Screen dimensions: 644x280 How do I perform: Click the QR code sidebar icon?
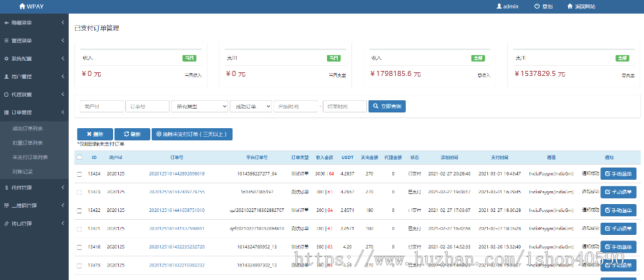[6, 206]
